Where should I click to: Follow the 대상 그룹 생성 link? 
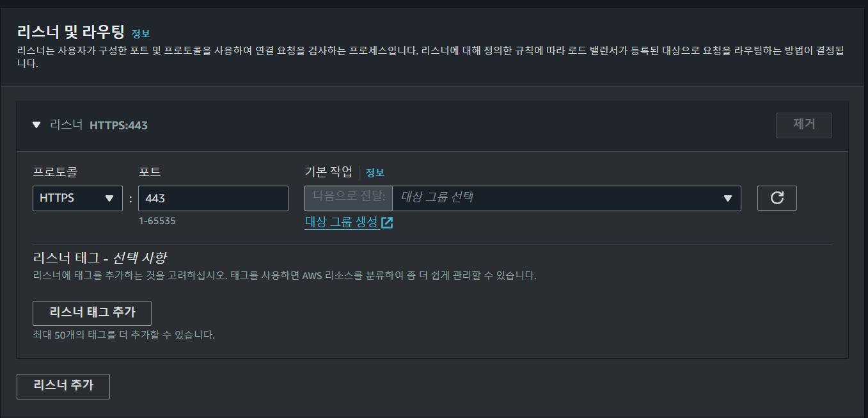pyautogui.click(x=341, y=223)
